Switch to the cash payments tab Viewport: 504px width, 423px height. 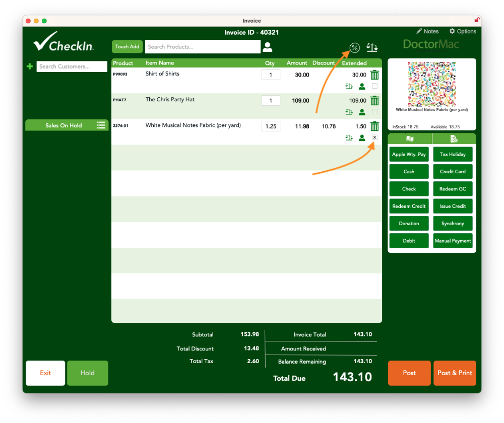409,137
